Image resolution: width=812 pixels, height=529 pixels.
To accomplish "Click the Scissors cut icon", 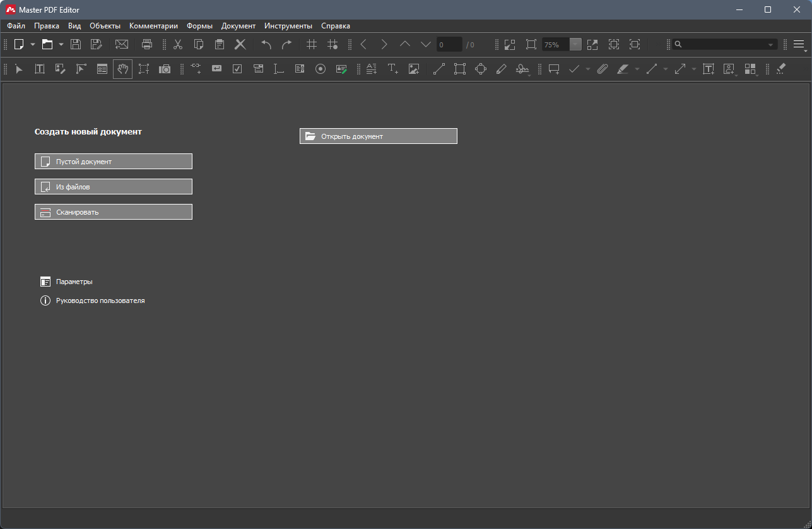I will click(177, 44).
